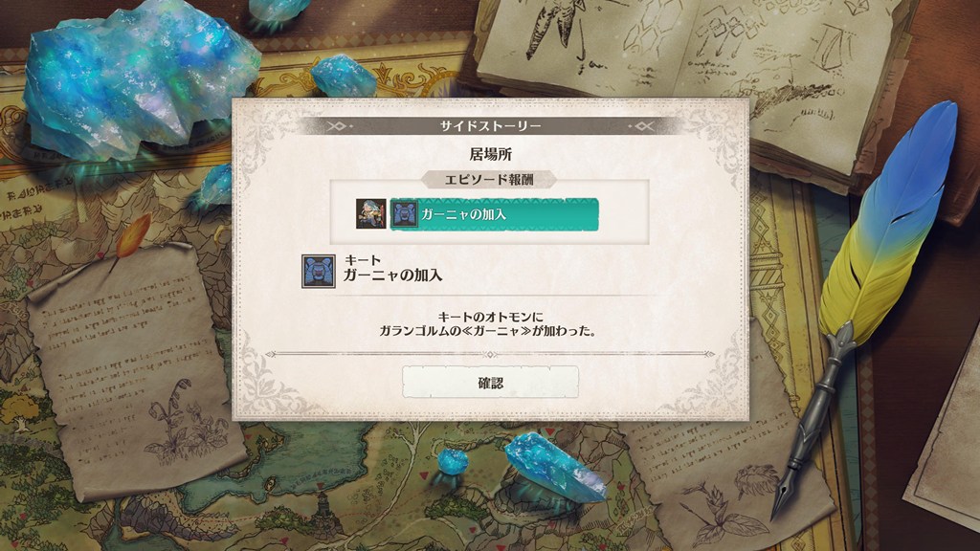Click the 居場所 episode title
980x551 pixels.
tap(491, 154)
